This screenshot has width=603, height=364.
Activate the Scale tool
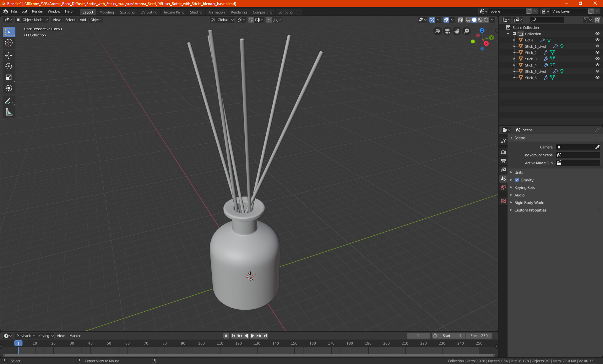(9, 78)
